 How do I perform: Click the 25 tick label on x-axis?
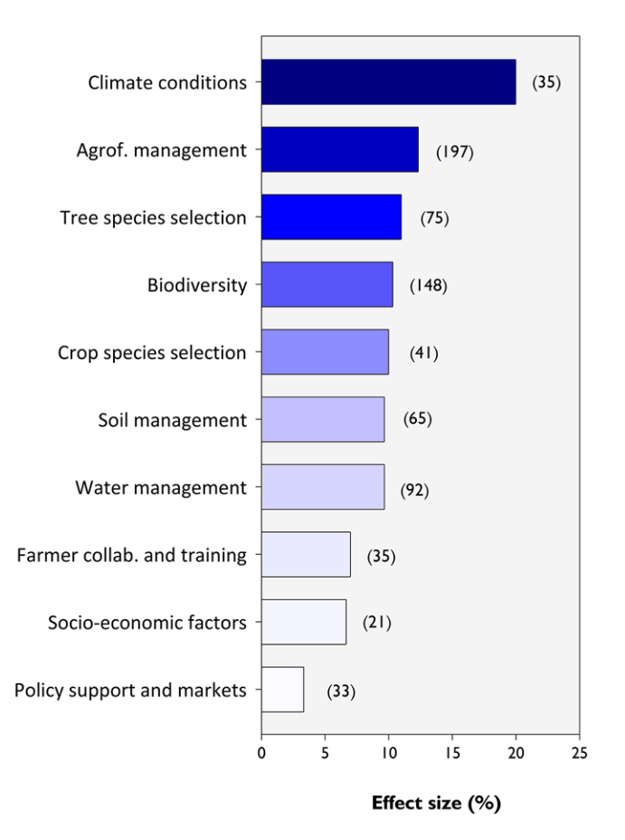[x=579, y=754]
